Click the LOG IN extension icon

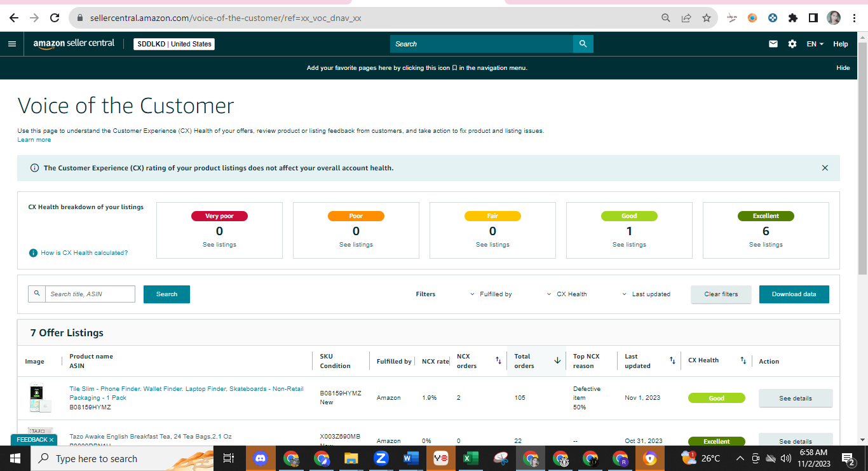click(x=732, y=18)
